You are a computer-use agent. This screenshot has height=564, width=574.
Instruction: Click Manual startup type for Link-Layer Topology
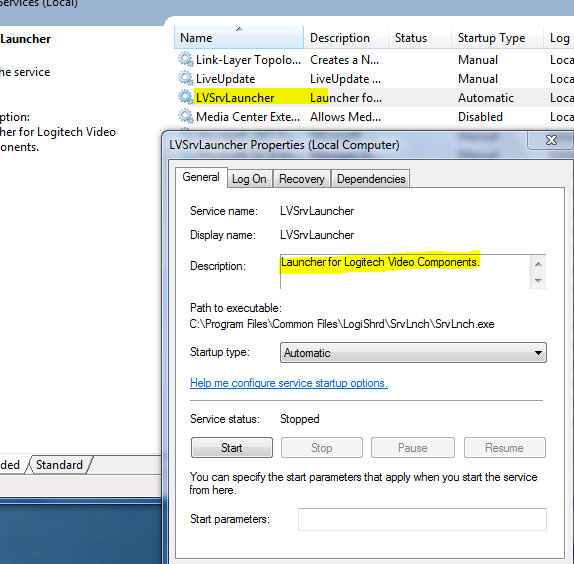[x=478, y=60]
